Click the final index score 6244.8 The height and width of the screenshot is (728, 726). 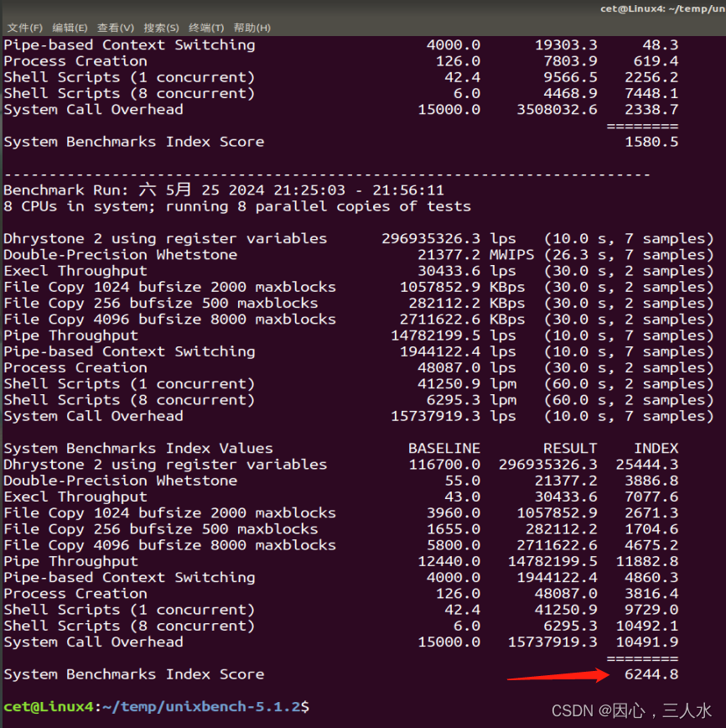[651, 674]
